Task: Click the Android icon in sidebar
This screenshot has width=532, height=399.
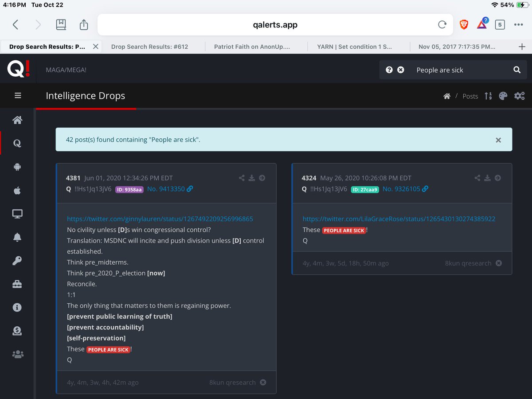Action: [17, 167]
